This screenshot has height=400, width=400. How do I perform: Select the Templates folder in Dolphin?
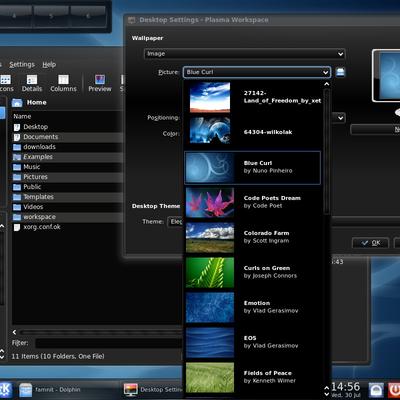(x=38, y=197)
